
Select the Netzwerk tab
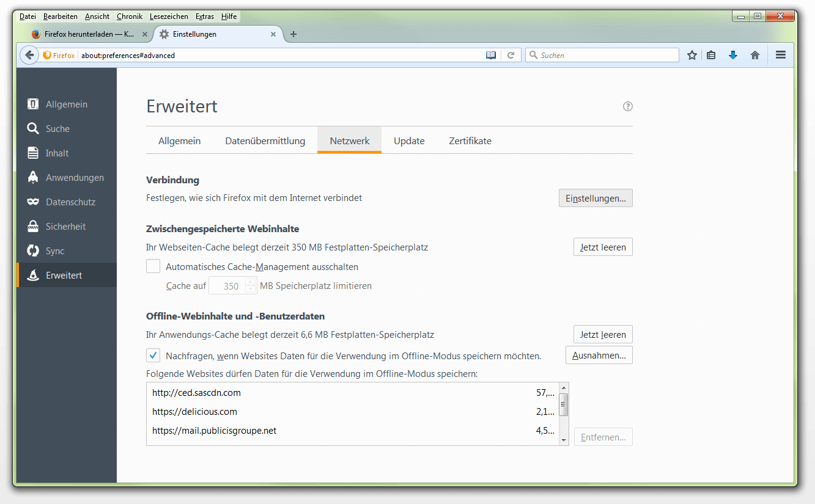(x=350, y=141)
